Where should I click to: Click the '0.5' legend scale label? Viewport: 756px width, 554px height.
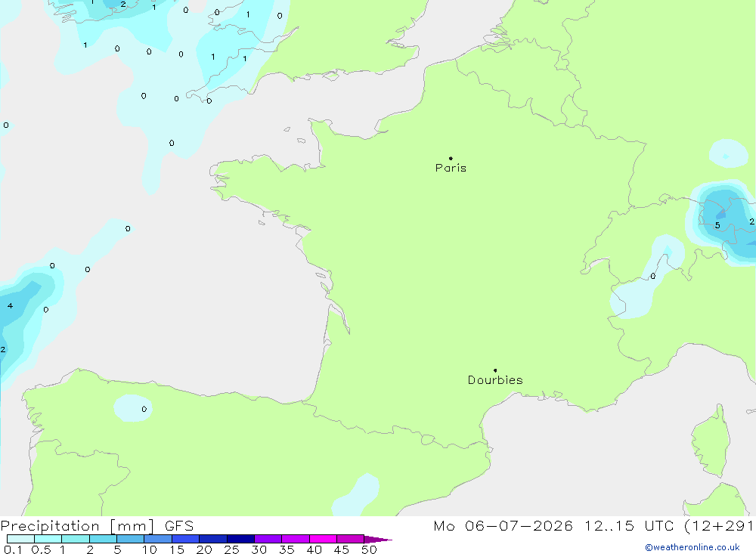coord(41,549)
